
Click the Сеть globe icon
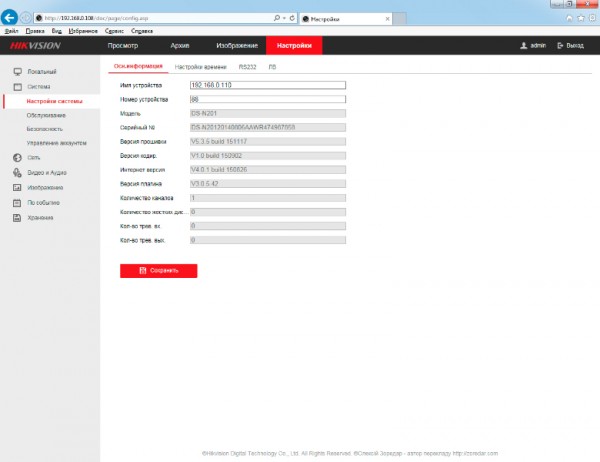coord(17,157)
